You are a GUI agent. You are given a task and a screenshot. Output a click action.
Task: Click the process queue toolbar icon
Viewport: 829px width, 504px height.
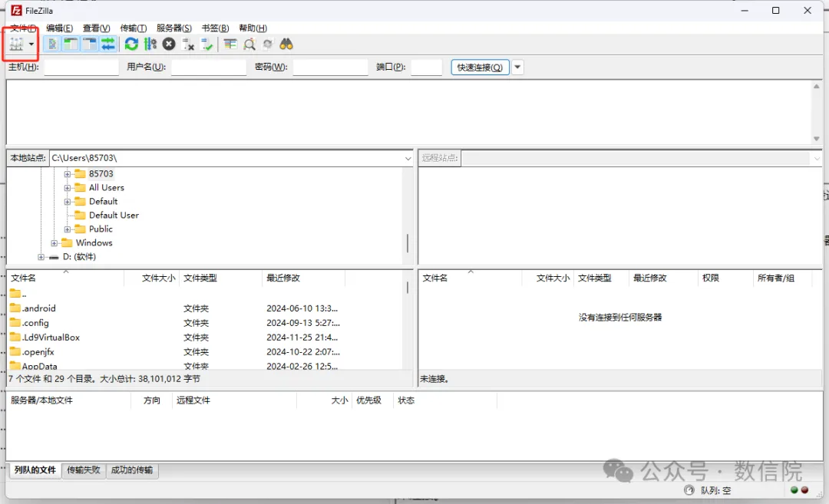(x=150, y=44)
